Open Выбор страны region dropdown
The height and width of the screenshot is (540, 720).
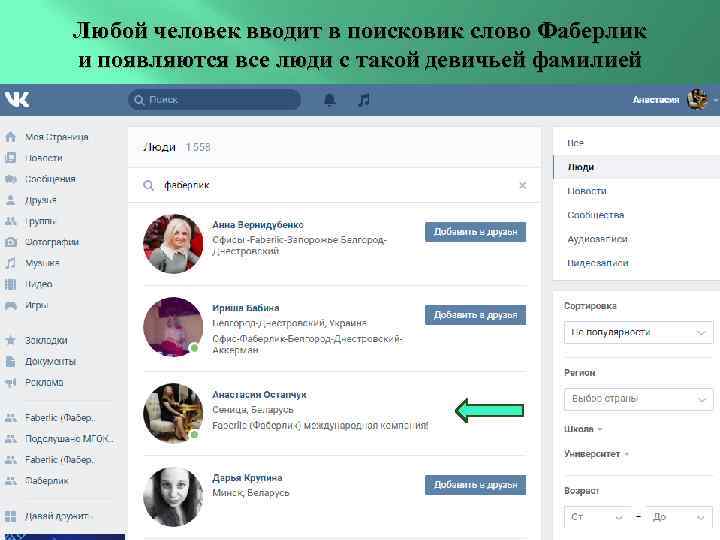click(x=638, y=399)
